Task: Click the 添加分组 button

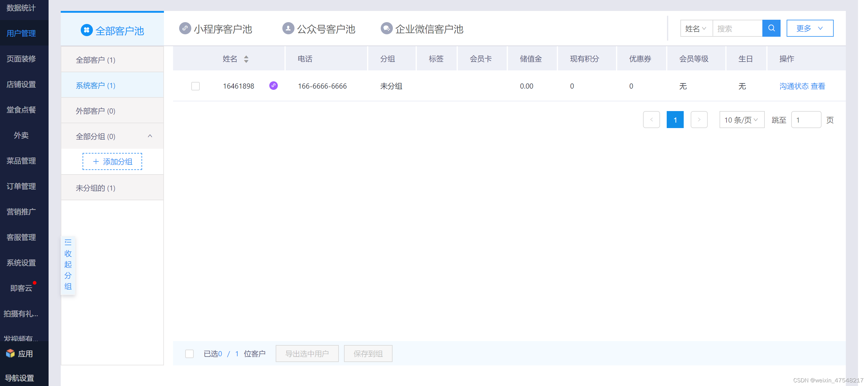Action: 112,162
